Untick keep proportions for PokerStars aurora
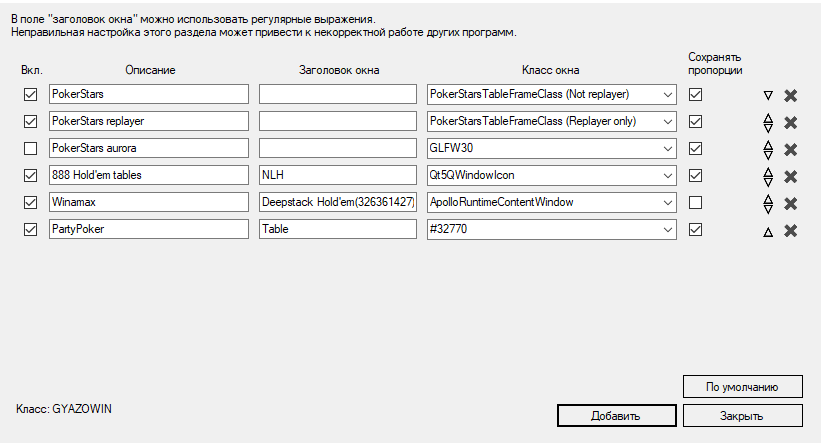The image size is (821, 443). (x=695, y=148)
